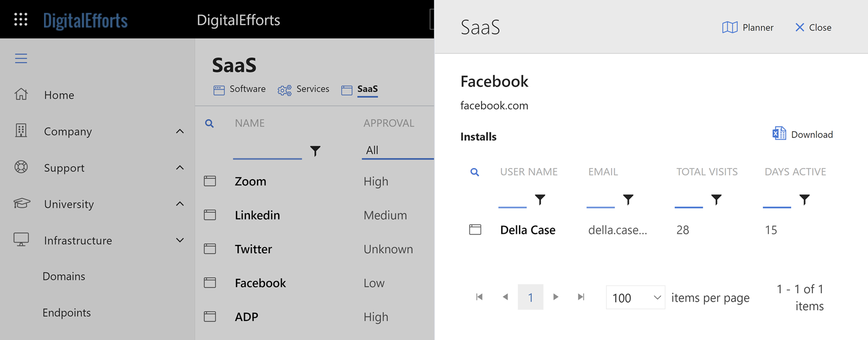The height and width of the screenshot is (340, 868).
Task: Sort Installs by TOTAL VISITS
Action: coord(707,172)
